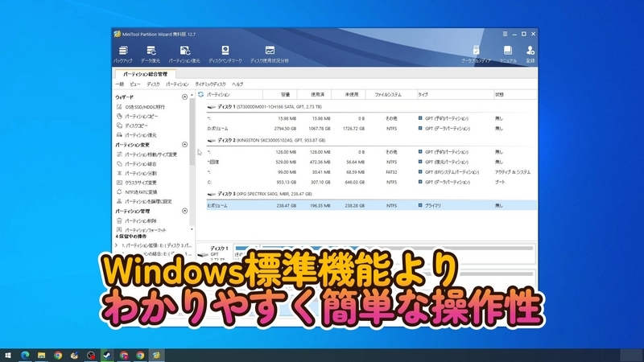Open the hamburger menu in title bar
The image size is (644, 362).
coord(505,34)
